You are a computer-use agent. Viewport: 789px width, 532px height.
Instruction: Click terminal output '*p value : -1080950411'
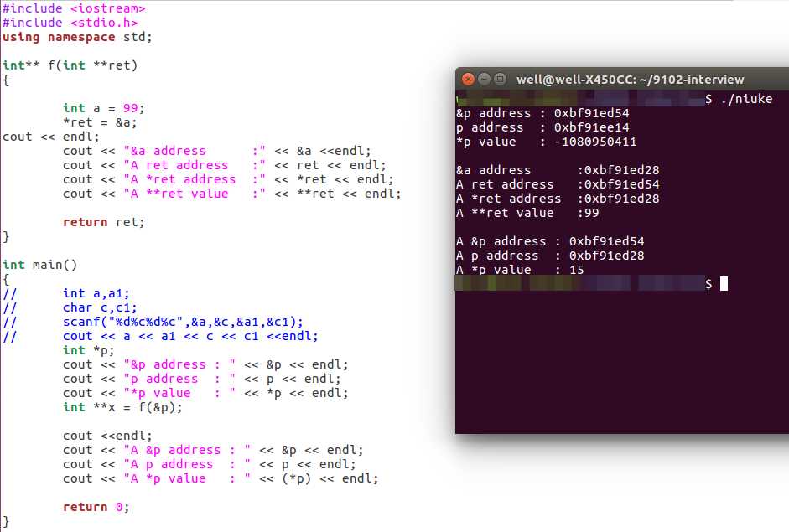(547, 142)
